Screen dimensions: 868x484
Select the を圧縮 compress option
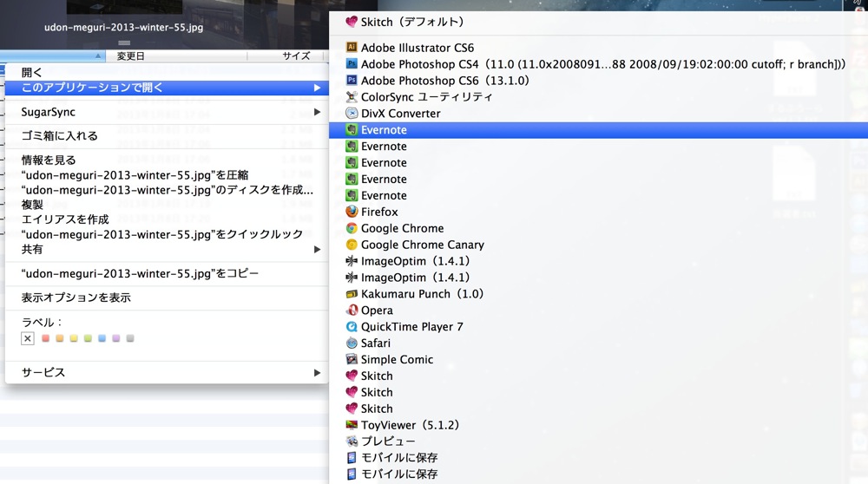135,175
